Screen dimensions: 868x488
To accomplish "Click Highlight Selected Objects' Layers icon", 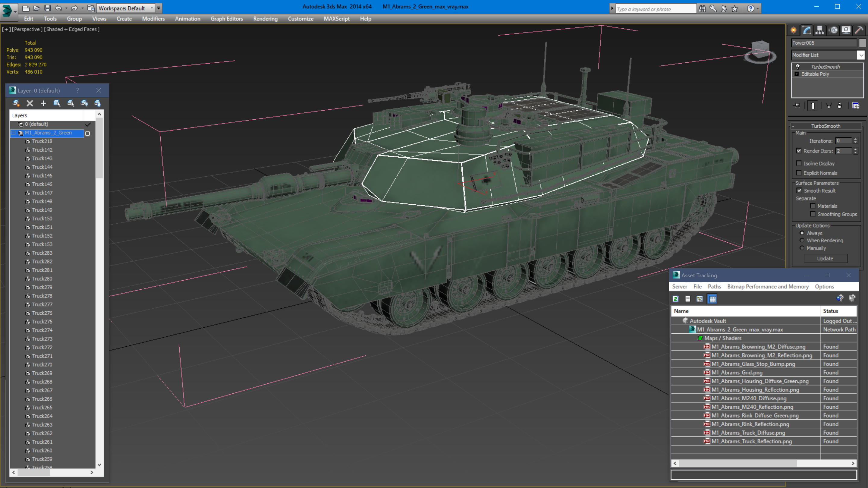I will point(71,103).
